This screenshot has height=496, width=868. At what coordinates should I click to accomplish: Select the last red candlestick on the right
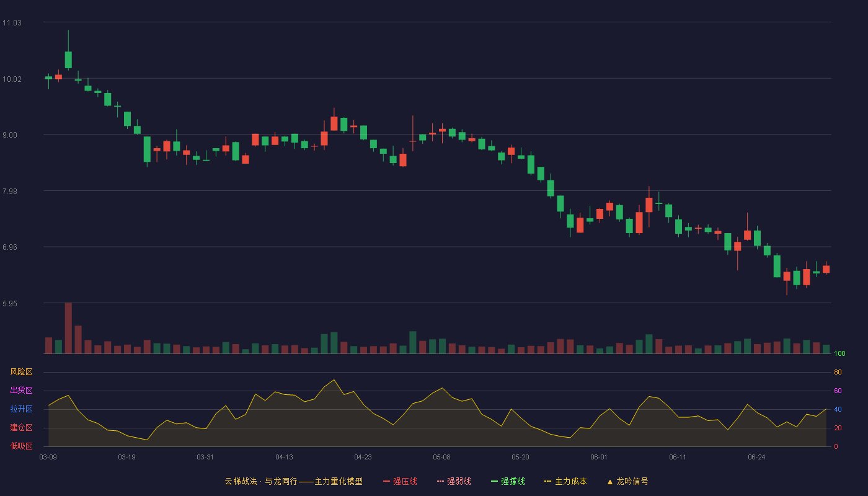[826, 269]
